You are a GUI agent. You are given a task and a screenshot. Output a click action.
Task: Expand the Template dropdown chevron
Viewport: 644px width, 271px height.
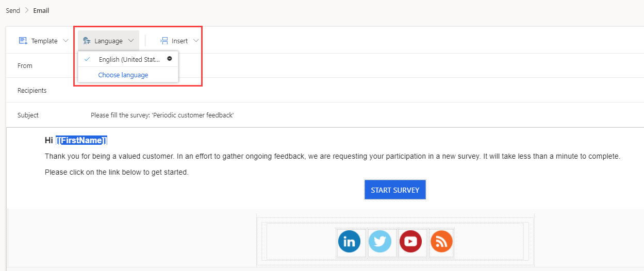coord(65,41)
